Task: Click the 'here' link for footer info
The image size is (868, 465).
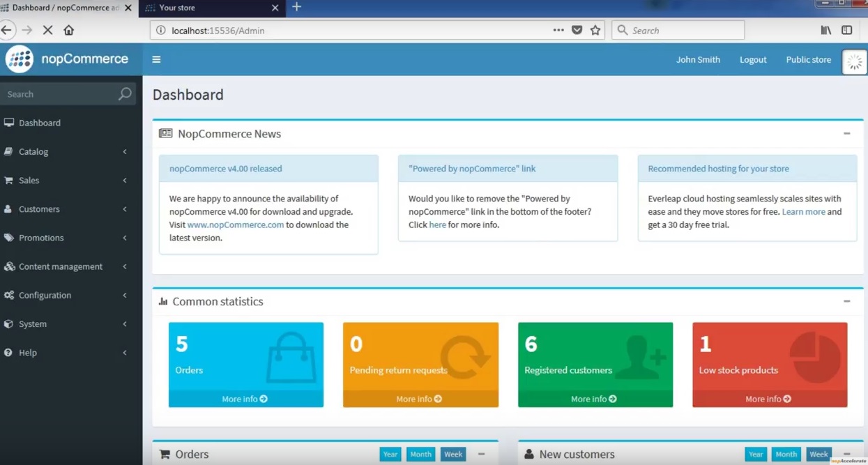Action: click(437, 224)
